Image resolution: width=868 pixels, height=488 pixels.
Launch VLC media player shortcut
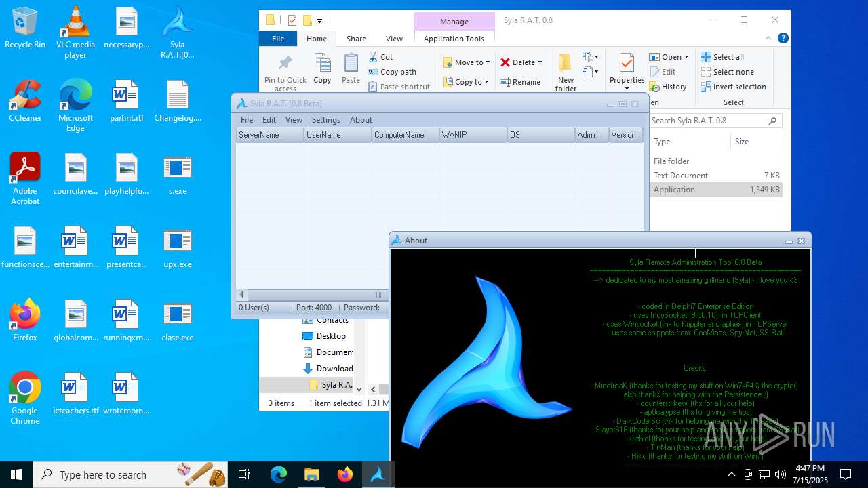point(75,33)
